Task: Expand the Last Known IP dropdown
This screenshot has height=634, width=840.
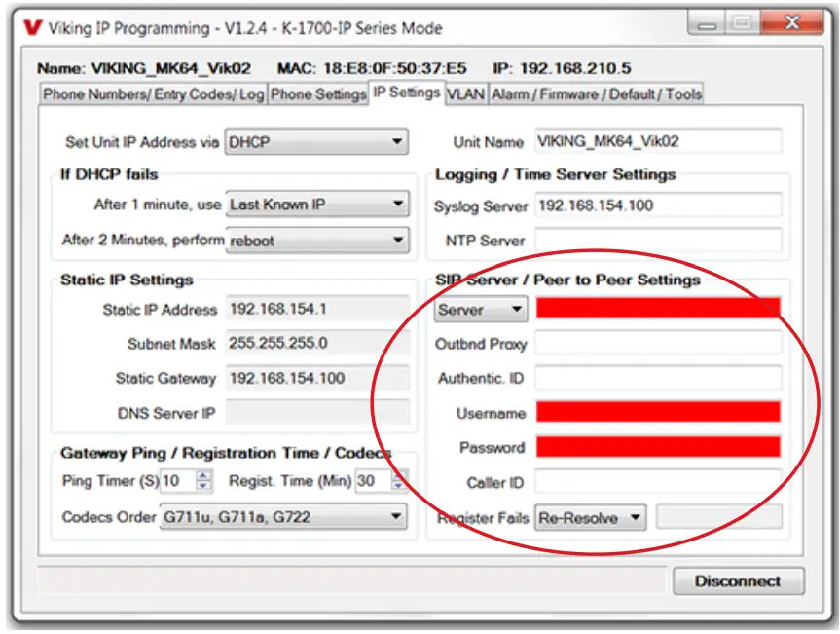Action: point(317,205)
